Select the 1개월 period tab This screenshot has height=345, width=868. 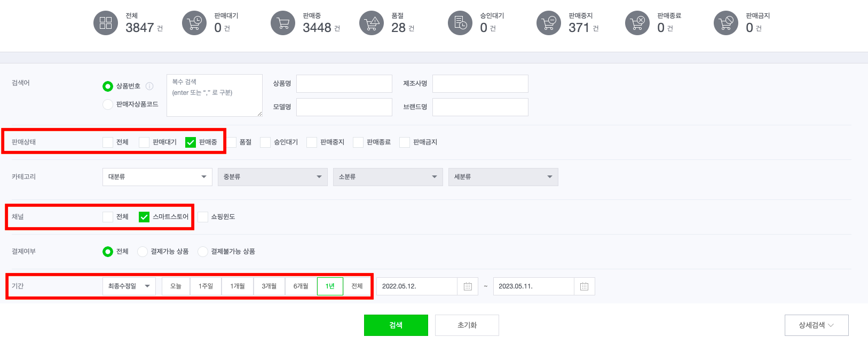(238, 286)
